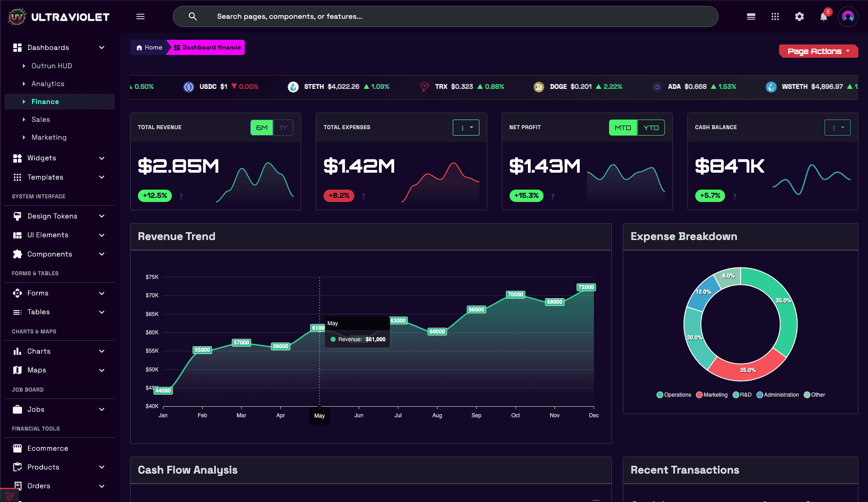Open settings via the gear icon

tap(799, 16)
